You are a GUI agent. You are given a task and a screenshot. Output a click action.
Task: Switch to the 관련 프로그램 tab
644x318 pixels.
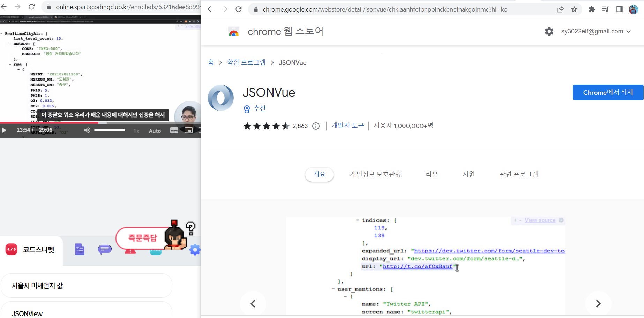click(518, 174)
